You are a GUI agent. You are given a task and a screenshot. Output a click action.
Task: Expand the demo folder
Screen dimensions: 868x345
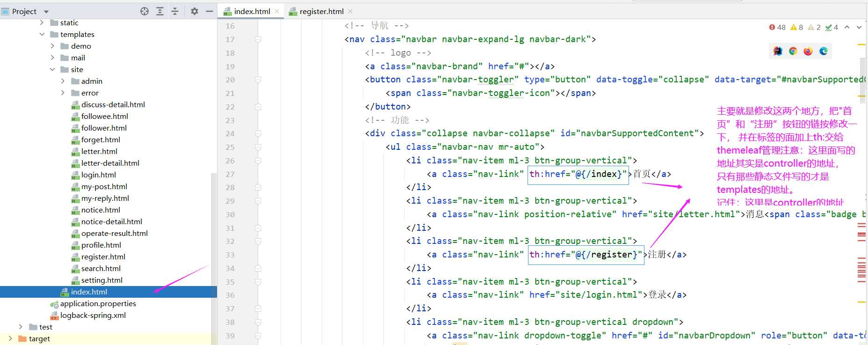click(x=52, y=46)
